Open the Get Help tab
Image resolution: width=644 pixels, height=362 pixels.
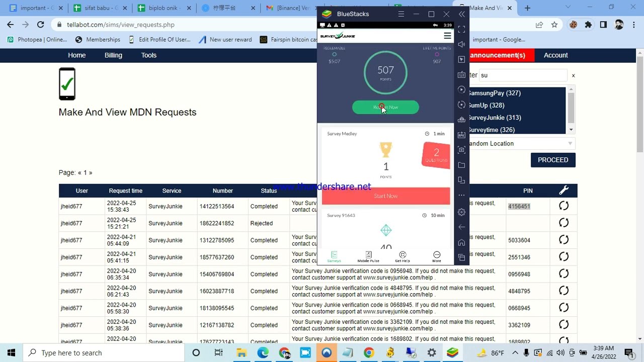click(403, 257)
